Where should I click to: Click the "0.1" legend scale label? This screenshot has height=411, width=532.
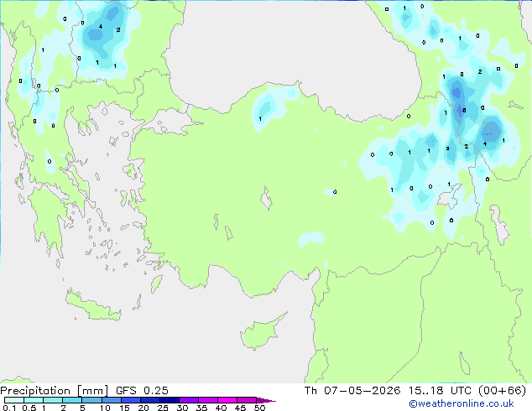[x=9, y=408]
